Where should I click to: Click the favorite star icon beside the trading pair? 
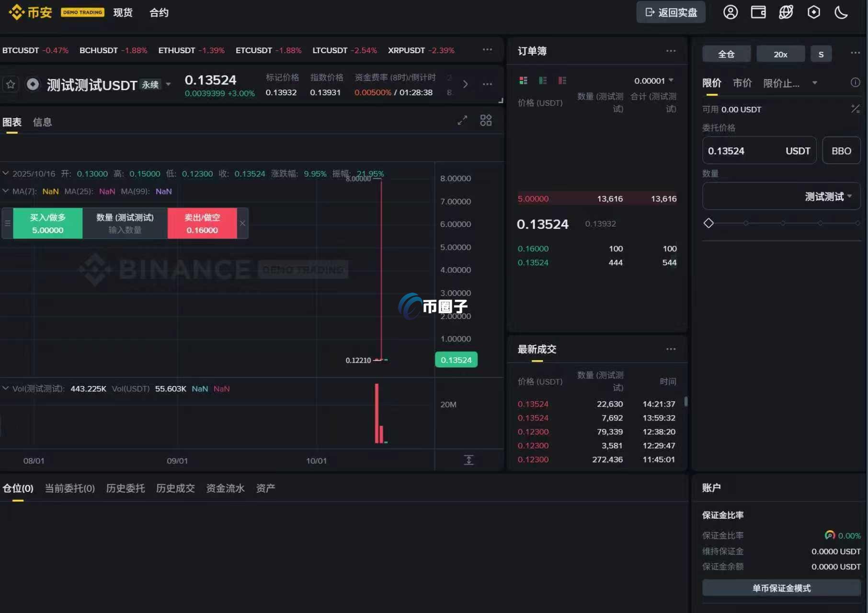pyautogui.click(x=11, y=85)
